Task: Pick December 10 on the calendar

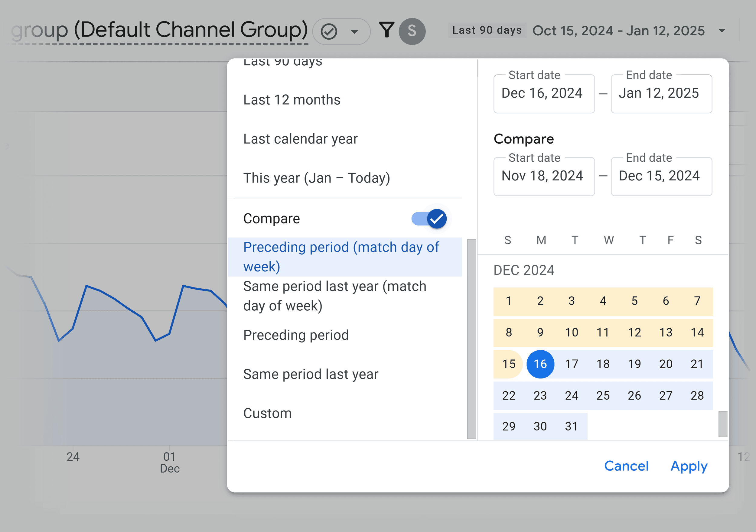Action: (x=572, y=332)
